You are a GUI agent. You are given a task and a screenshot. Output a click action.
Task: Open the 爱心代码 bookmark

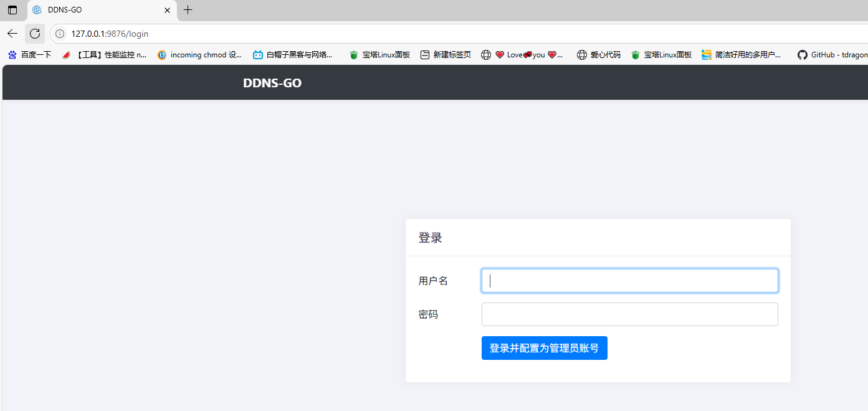tap(599, 55)
